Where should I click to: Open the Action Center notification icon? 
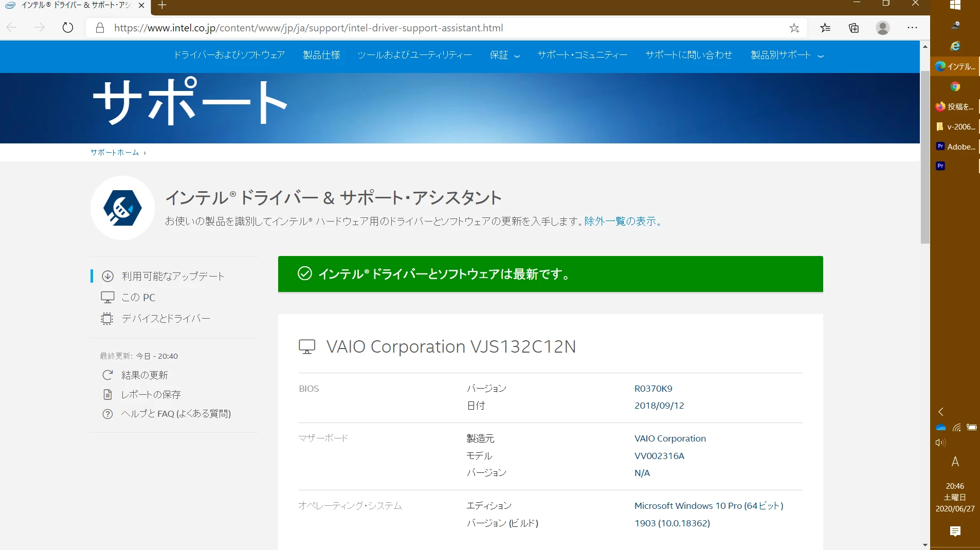[x=955, y=531]
